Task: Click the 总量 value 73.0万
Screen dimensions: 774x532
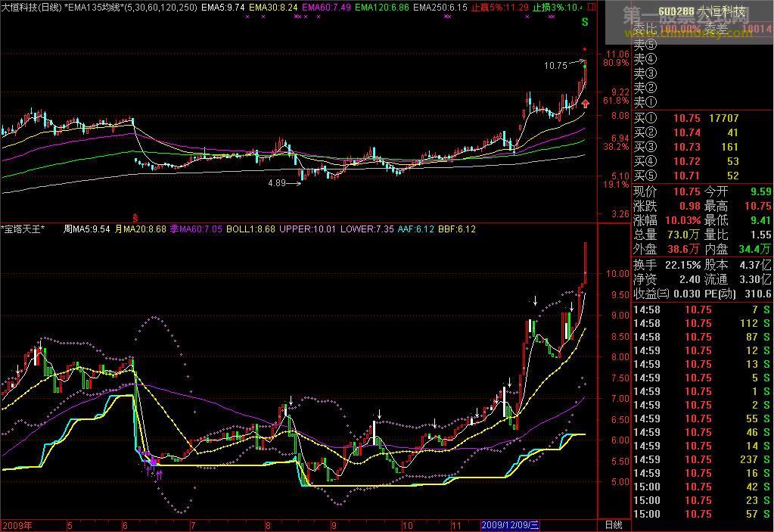Action: (683, 235)
